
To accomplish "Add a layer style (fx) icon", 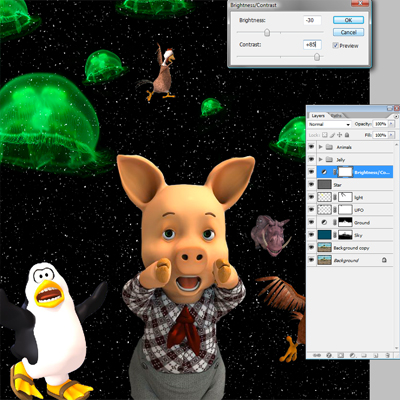I will 329,355.
